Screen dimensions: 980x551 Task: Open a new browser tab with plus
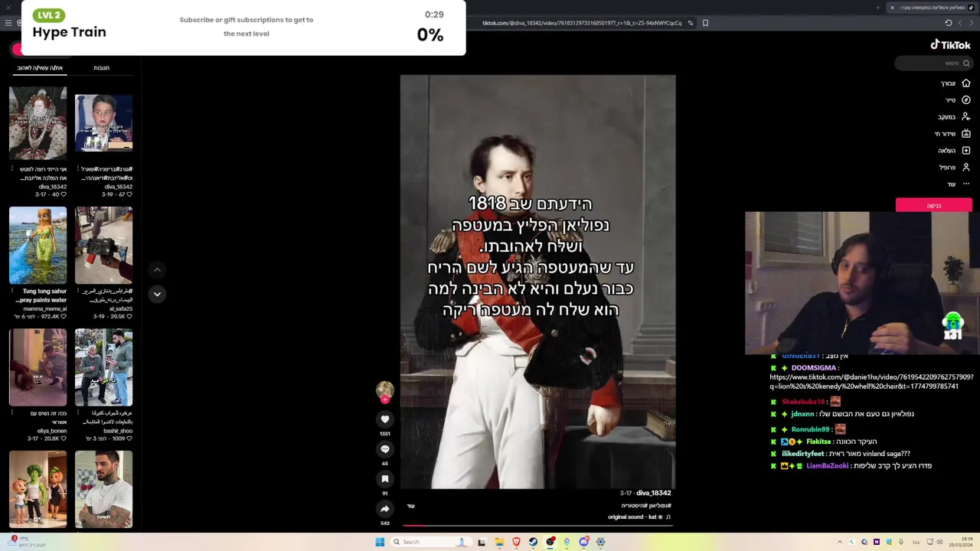point(877,7)
